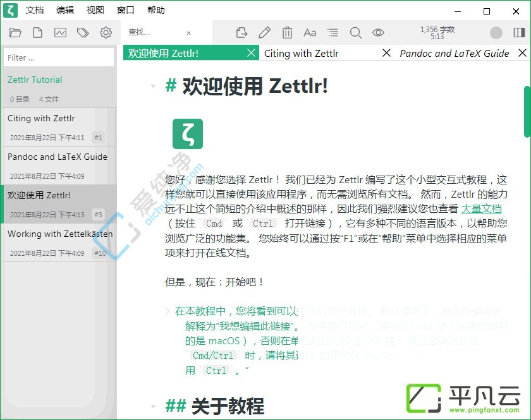Open the 窗口 menu
Image resolution: width=531 pixels, height=420 pixels.
coord(125,11)
